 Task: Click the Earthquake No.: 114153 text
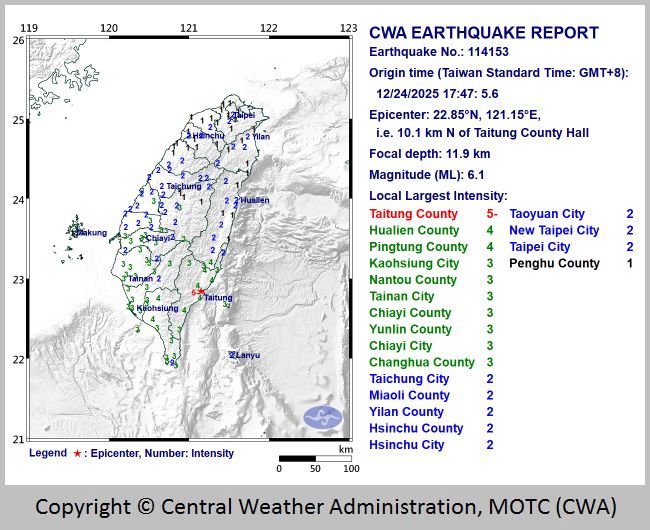point(447,53)
